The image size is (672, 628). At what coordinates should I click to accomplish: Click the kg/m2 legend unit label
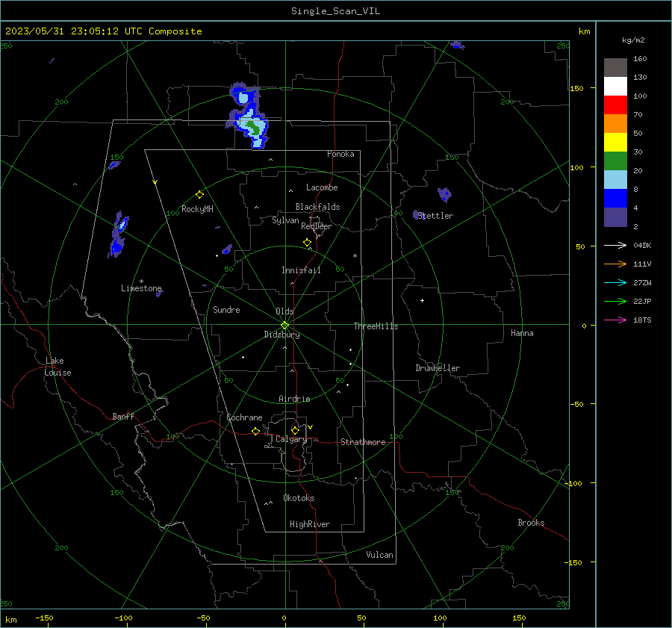pos(633,40)
